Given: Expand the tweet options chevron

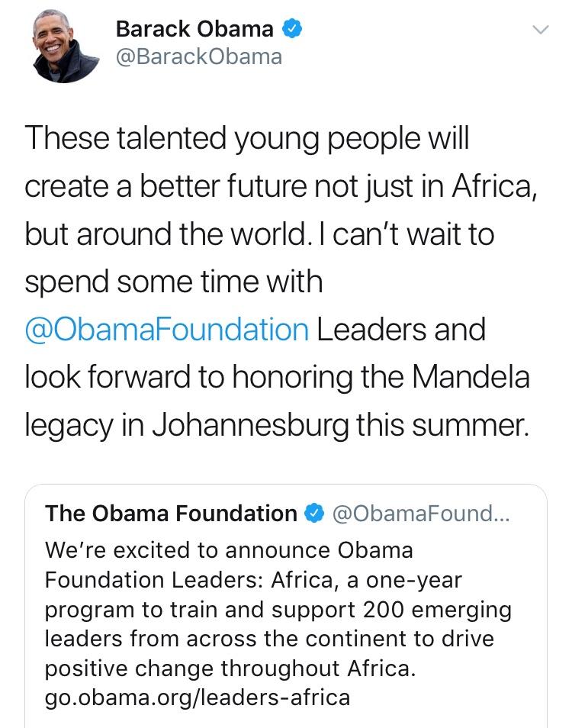Looking at the screenshot, I should pos(540,31).
